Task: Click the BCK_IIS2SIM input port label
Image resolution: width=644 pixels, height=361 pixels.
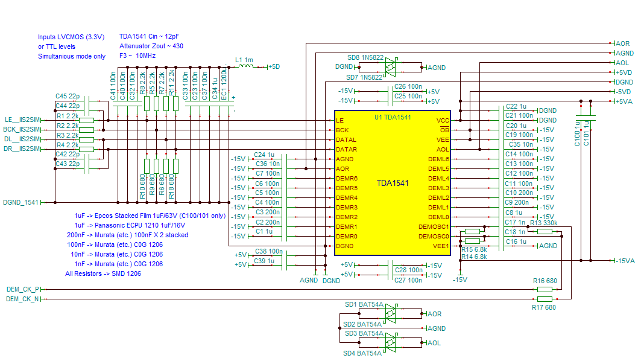Action: (22, 130)
